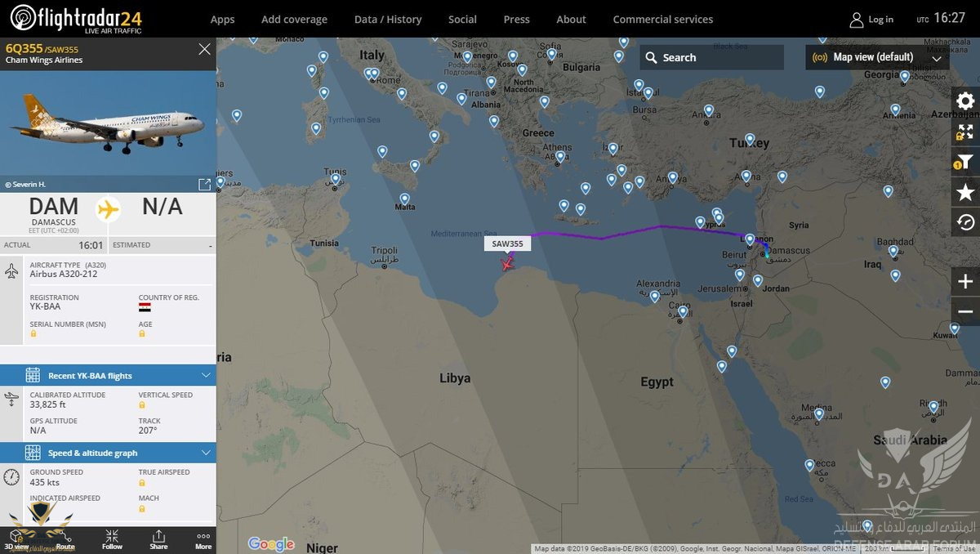Screen dimensions: 980x554
Task: Open the Map view (default) dropdown
Action: [876, 57]
